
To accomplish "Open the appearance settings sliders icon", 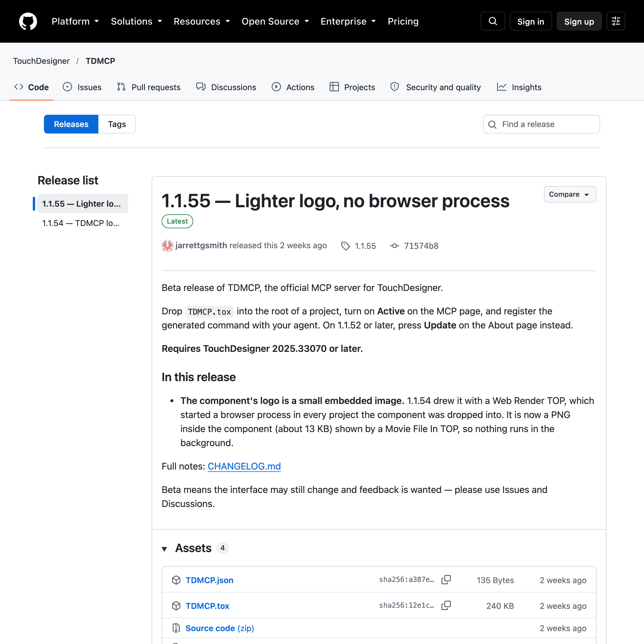I will pos(616,21).
